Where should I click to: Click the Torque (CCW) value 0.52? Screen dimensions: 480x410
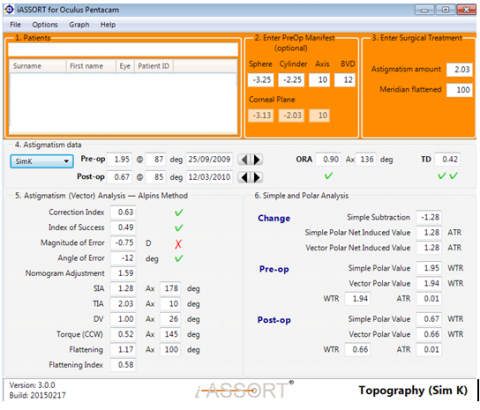pos(123,334)
